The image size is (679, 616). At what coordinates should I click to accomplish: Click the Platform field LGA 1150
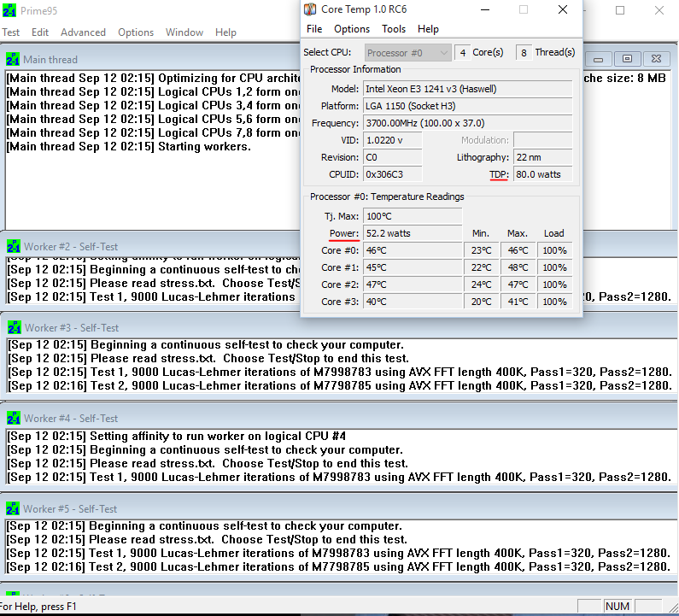click(468, 106)
